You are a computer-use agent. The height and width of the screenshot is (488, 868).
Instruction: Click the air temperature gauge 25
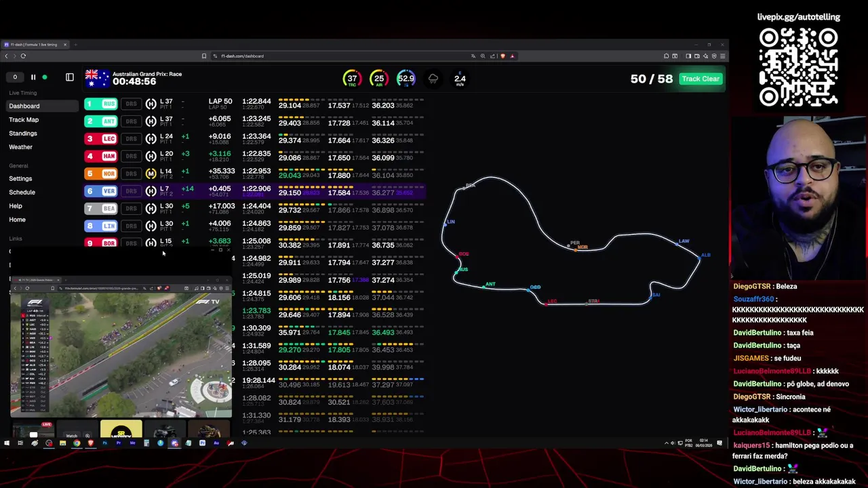point(379,79)
